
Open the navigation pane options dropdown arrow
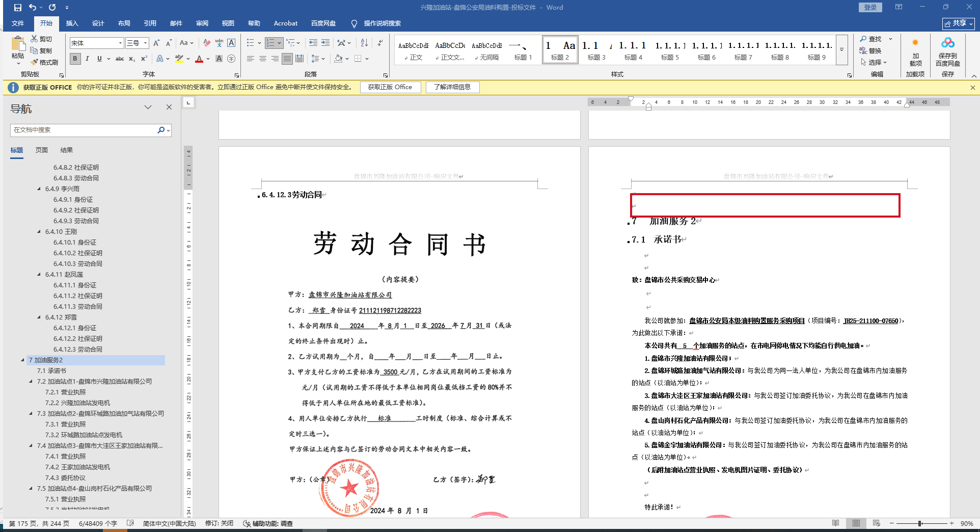click(x=148, y=107)
